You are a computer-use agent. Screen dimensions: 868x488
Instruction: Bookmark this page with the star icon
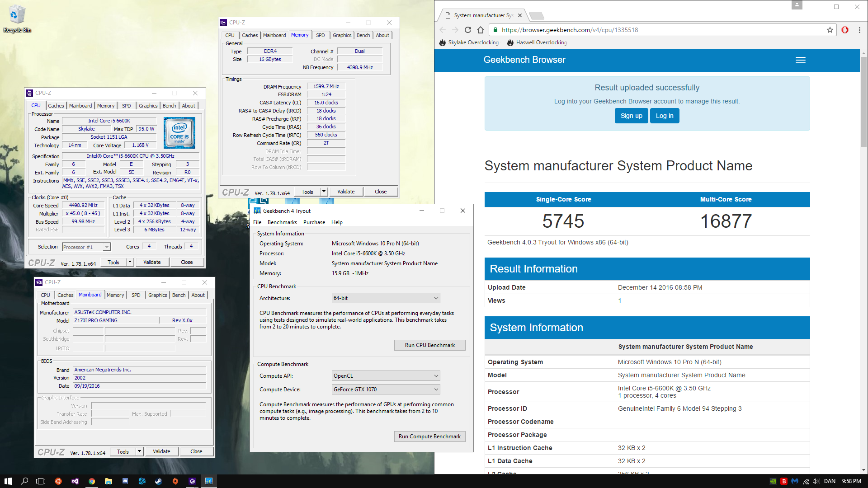point(830,30)
